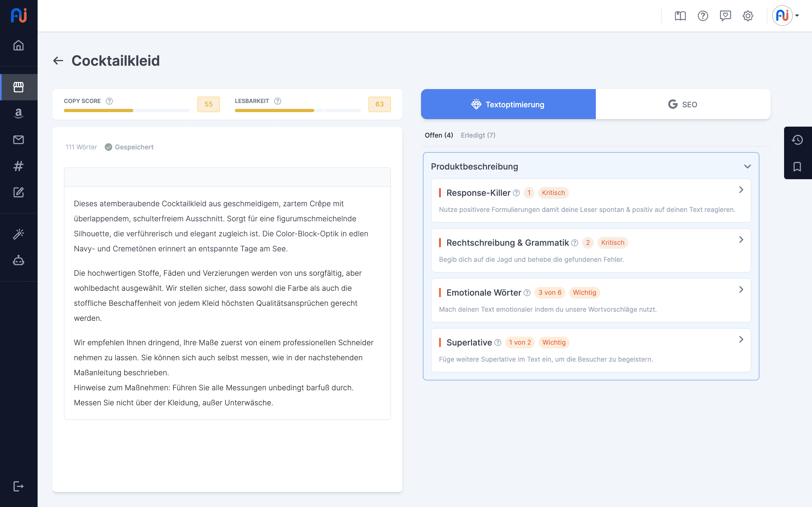Open the email envelope sidebar icon
The image size is (812, 507).
19,140
